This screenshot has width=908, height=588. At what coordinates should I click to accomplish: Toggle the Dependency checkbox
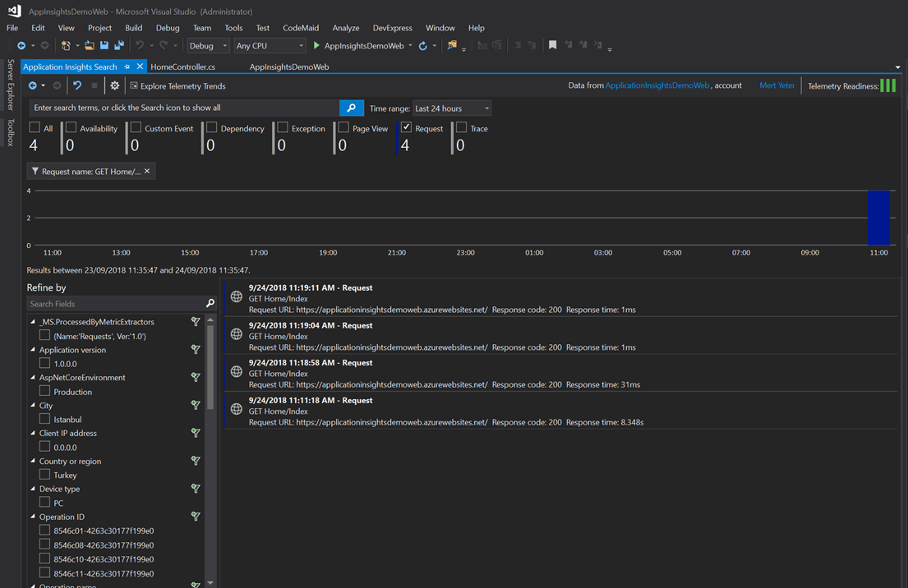[211, 127]
